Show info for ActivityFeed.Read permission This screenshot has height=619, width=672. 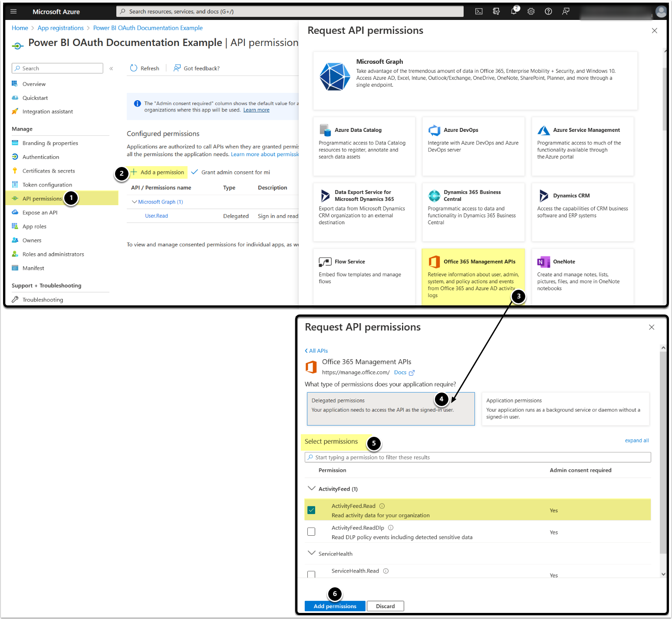pyautogui.click(x=382, y=506)
